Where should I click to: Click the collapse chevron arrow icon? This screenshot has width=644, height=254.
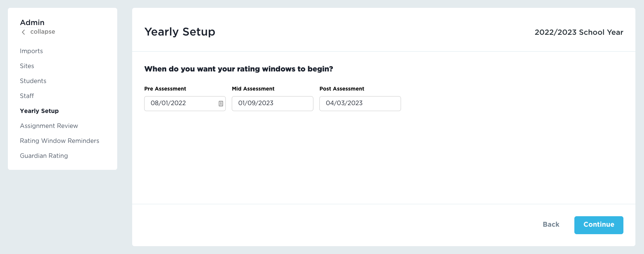[23, 32]
